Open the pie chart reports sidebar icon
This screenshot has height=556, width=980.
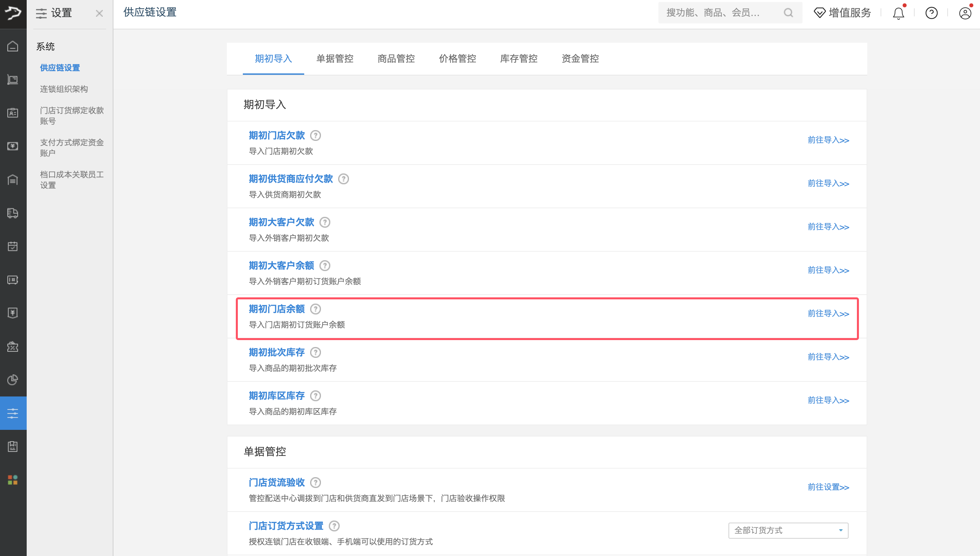coord(13,379)
